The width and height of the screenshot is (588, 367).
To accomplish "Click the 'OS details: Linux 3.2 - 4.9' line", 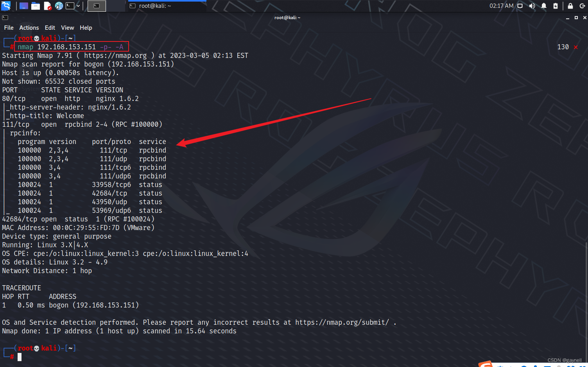I will pyautogui.click(x=55, y=262).
